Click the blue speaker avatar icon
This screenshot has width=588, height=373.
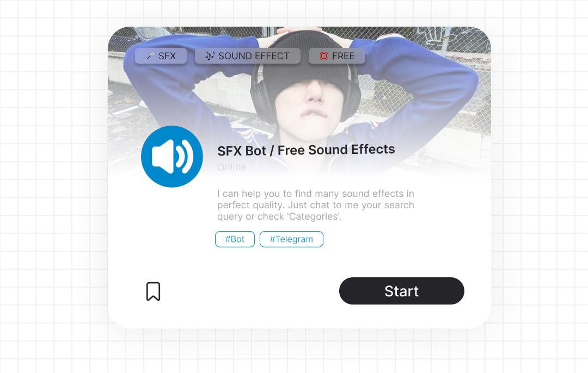171,157
